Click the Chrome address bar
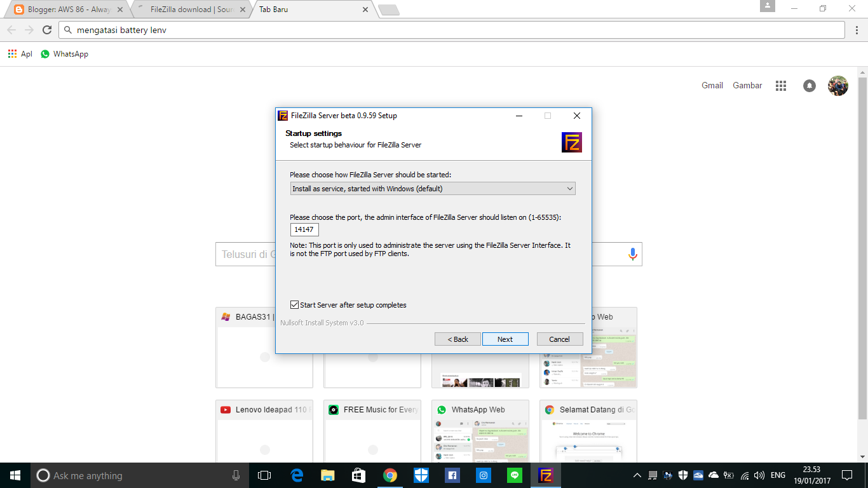This screenshot has width=868, height=488. click(x=452, y=30)
